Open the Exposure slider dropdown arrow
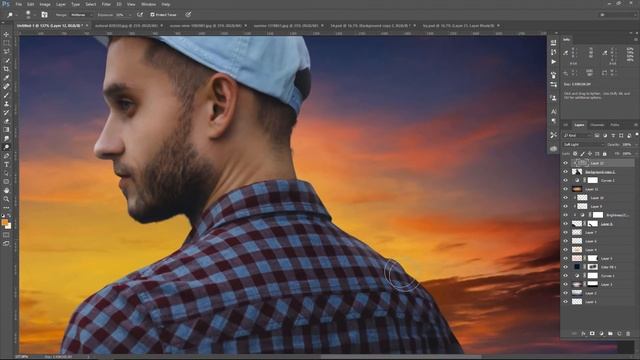The height and width of the screenshot is (360, 640). 130,15
